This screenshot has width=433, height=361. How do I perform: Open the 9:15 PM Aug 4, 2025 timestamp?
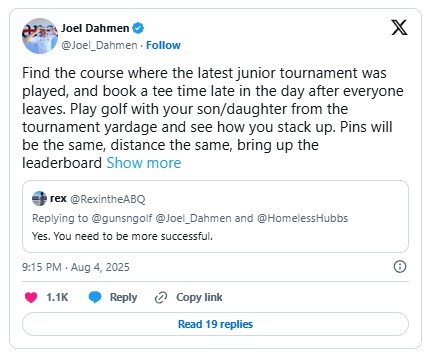coord(76,267)
